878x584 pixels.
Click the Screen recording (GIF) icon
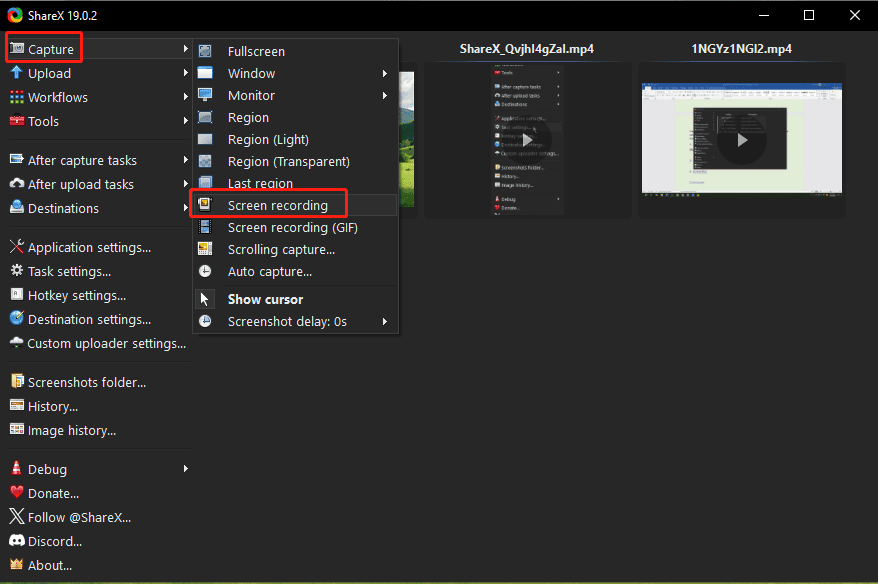click(205, 227)
